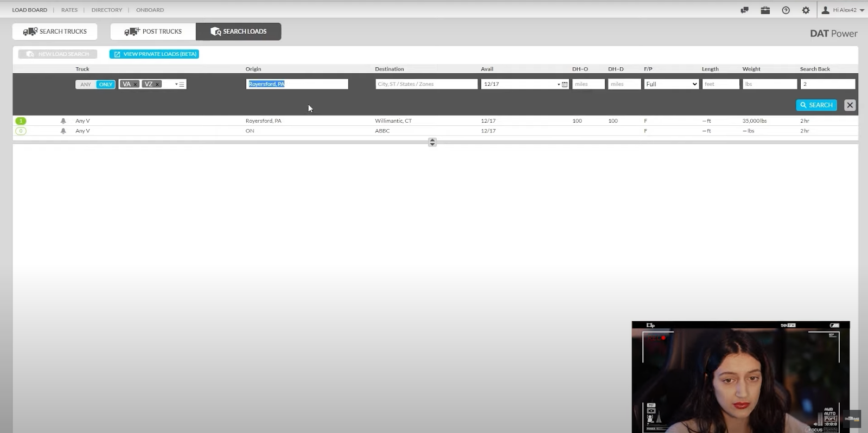Screen dimensions: 868x433
Task: Click View Private Loads (Beta) button
Action: (x=154, y=54)
